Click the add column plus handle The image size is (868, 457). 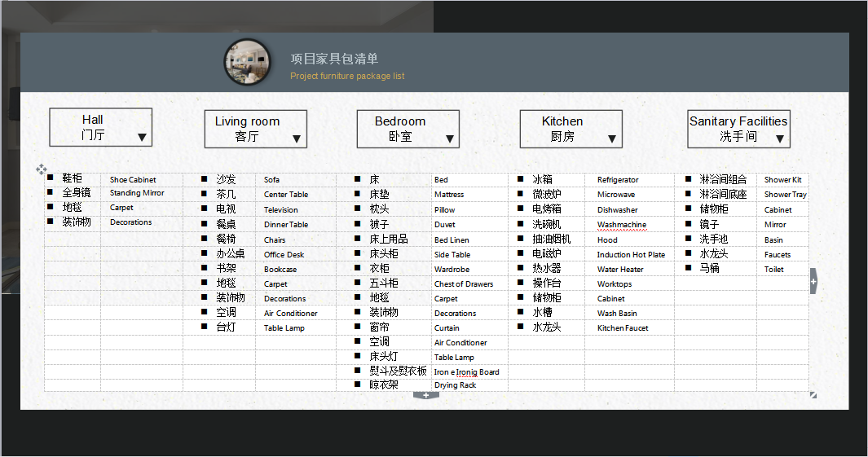[x=813, y=281]
